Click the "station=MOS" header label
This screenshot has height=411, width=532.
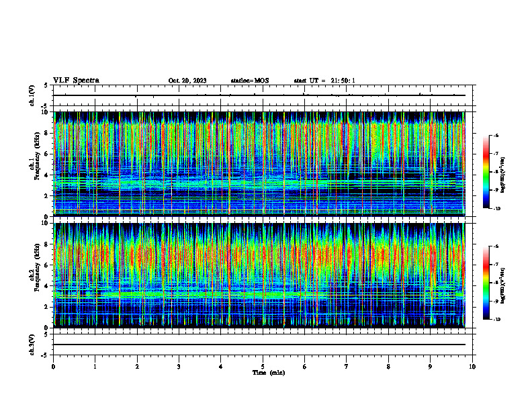pyautogui.click(x=250, y=81)
